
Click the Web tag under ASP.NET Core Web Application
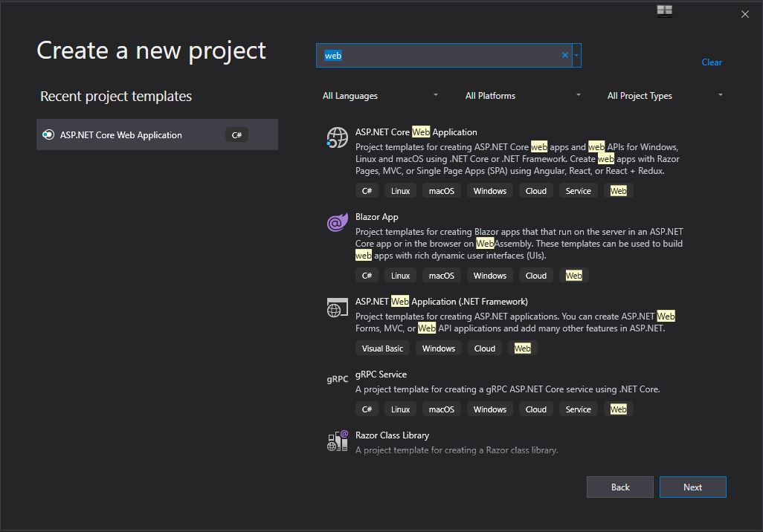tap(619, 191)
